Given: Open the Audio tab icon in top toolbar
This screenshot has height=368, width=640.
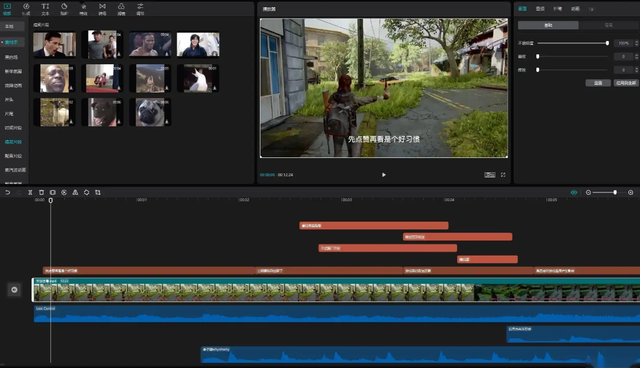Looking at the screenshot, I should (26, 7).
